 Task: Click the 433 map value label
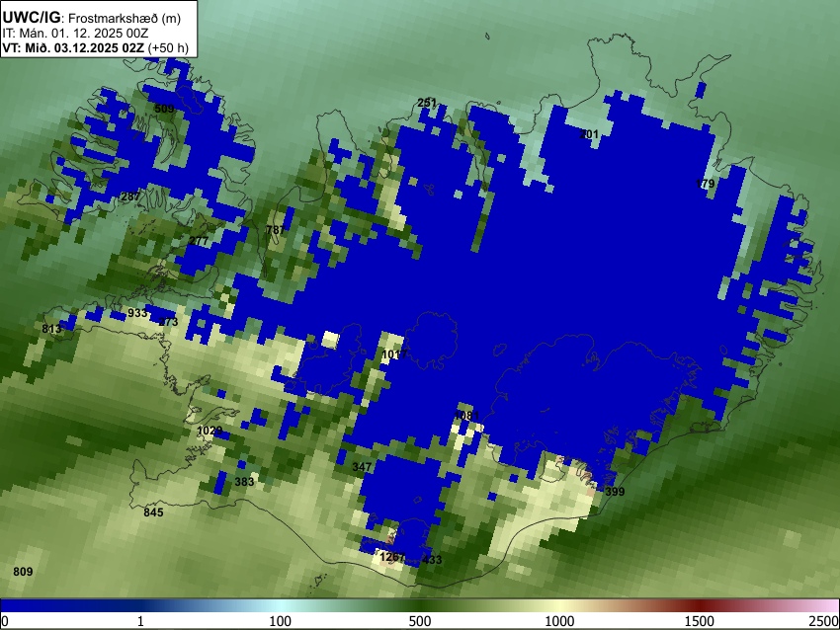coord(432,560)
